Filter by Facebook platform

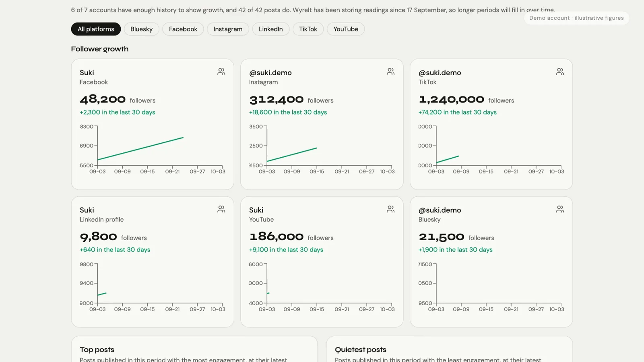pos(183,29)
